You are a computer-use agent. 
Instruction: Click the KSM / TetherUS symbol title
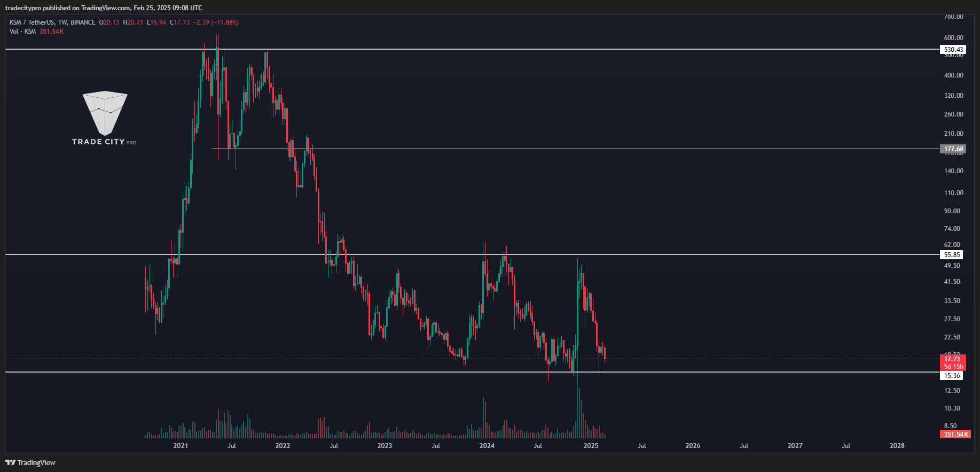tap(52, 22)
